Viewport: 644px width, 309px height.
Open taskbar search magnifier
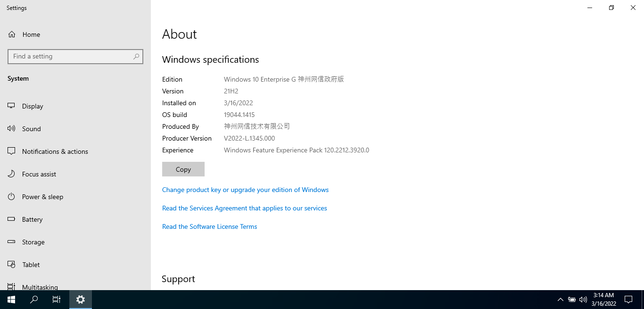34,300
